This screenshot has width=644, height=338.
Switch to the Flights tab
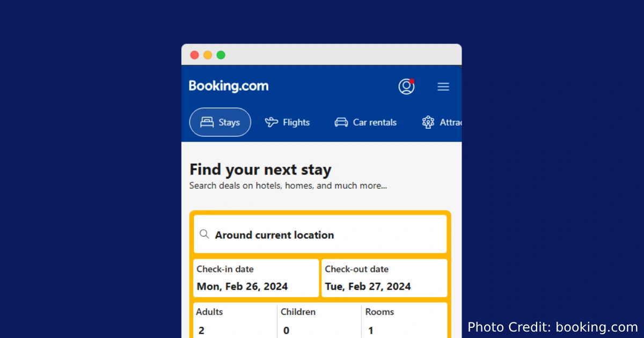288,122
